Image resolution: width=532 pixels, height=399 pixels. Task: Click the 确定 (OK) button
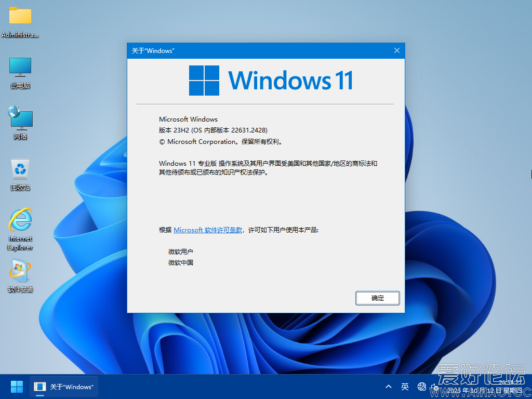coord(377,298)
